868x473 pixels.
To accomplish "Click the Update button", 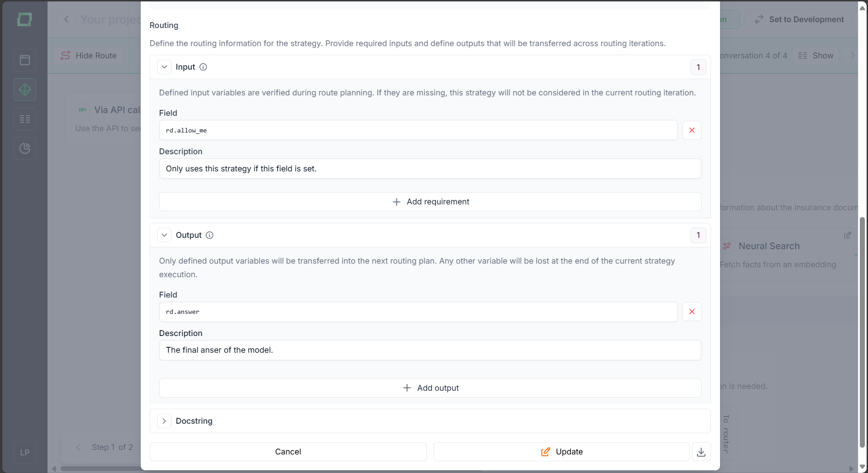I will pos(561,452).
